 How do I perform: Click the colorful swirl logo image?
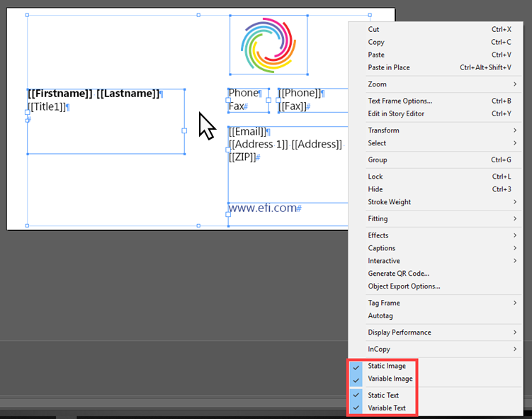pyautogui.click(x=268, y=45)
